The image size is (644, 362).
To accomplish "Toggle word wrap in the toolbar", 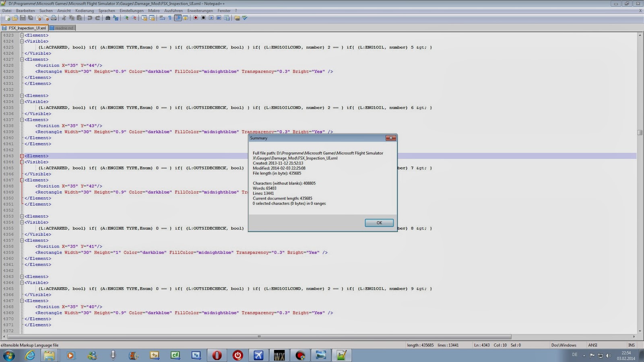I will [162, 18].
